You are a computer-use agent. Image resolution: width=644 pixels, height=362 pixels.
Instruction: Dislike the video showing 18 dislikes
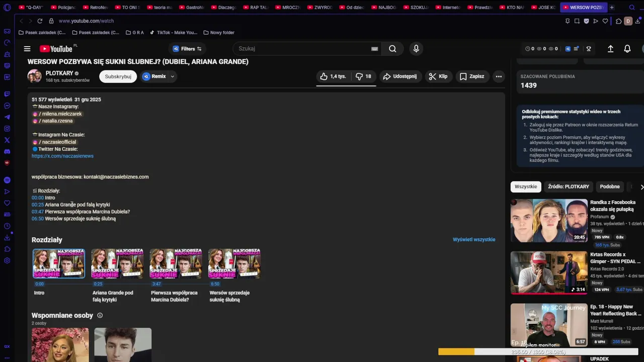(363, 76)
